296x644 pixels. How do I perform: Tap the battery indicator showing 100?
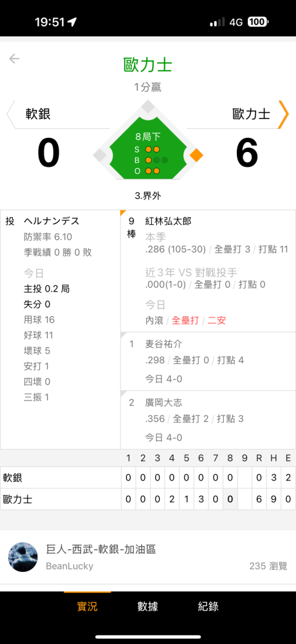point(257,22)
